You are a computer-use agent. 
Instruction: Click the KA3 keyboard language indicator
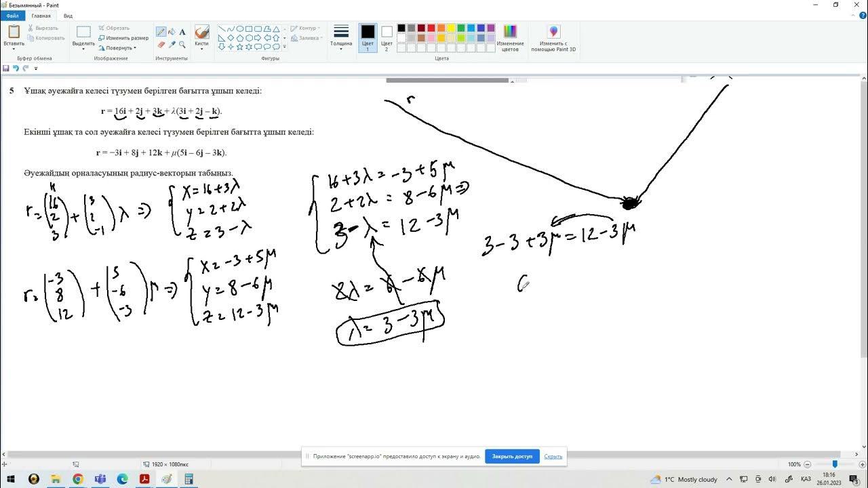click(x=806, y=479)
